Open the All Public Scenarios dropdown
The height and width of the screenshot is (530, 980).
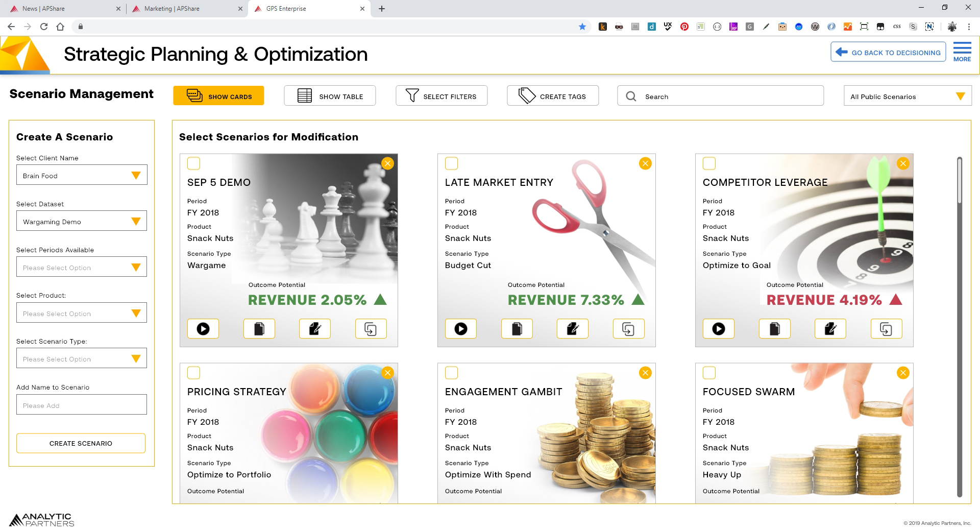click(908, 96)
